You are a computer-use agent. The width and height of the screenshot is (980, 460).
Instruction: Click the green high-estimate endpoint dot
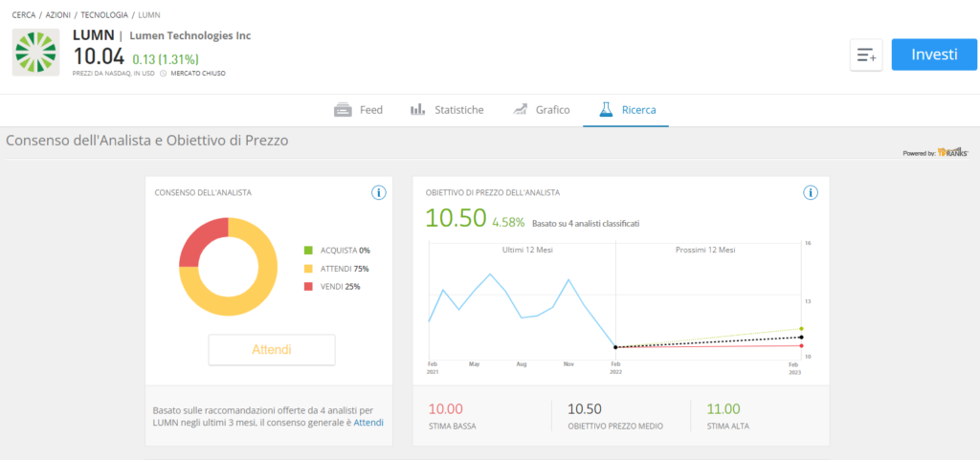point(801,328)
